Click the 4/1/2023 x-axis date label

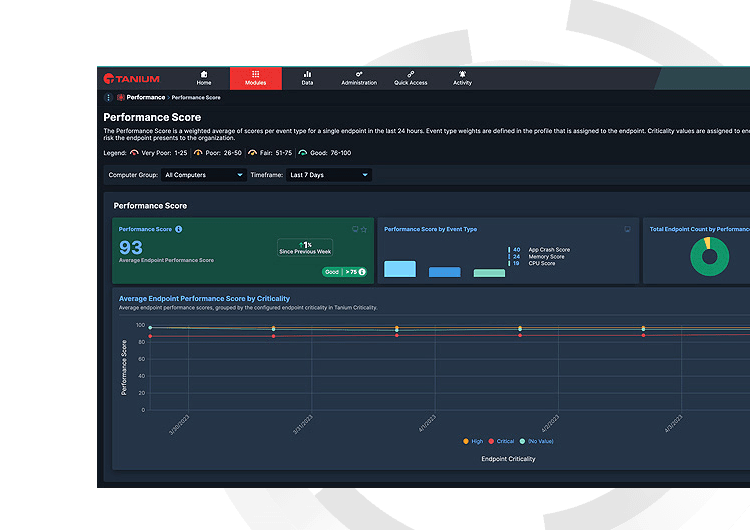pos(427,424)
